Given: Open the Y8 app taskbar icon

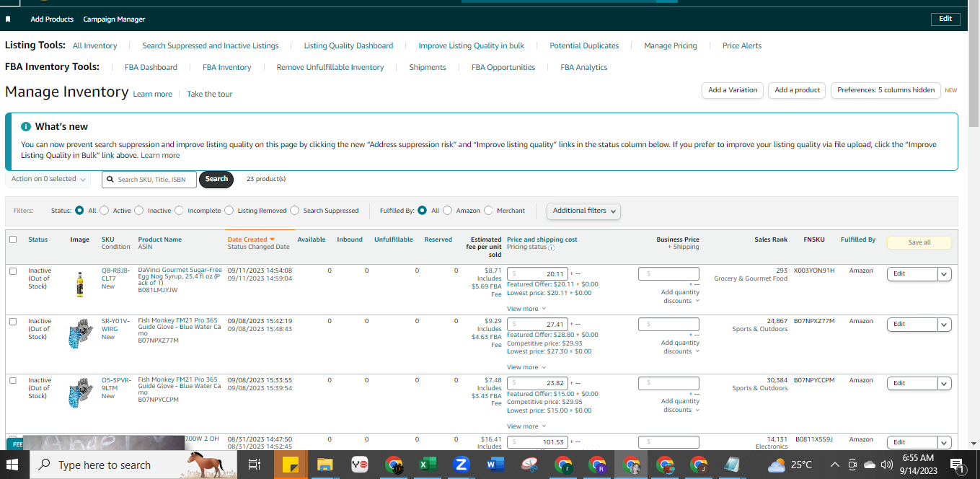Looking at the screenshot, I should coord(360,465).
